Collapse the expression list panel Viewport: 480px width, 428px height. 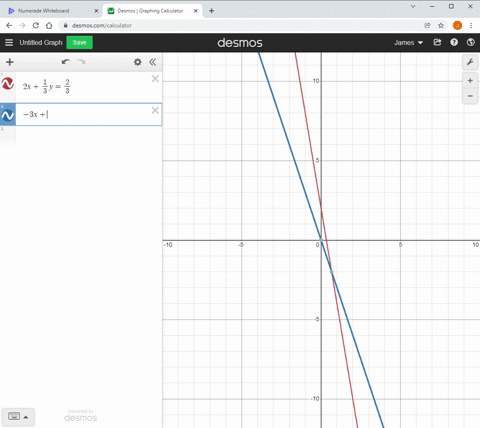153,62
